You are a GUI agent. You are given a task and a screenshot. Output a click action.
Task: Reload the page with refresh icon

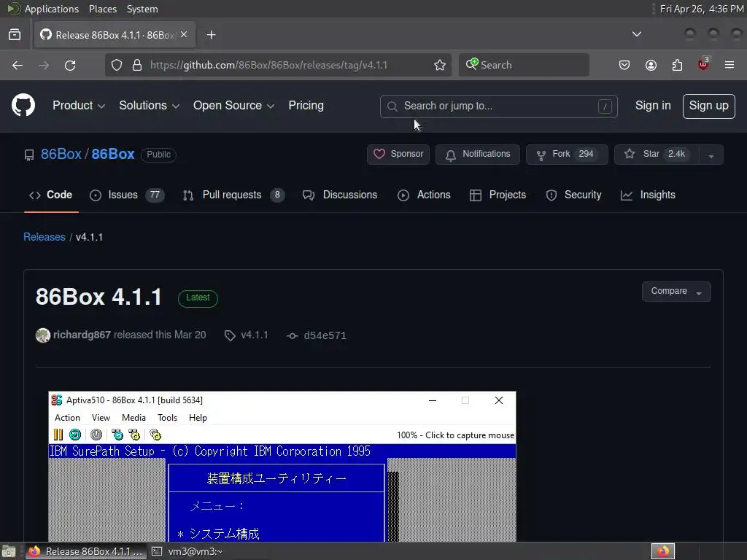pos(70,65)
